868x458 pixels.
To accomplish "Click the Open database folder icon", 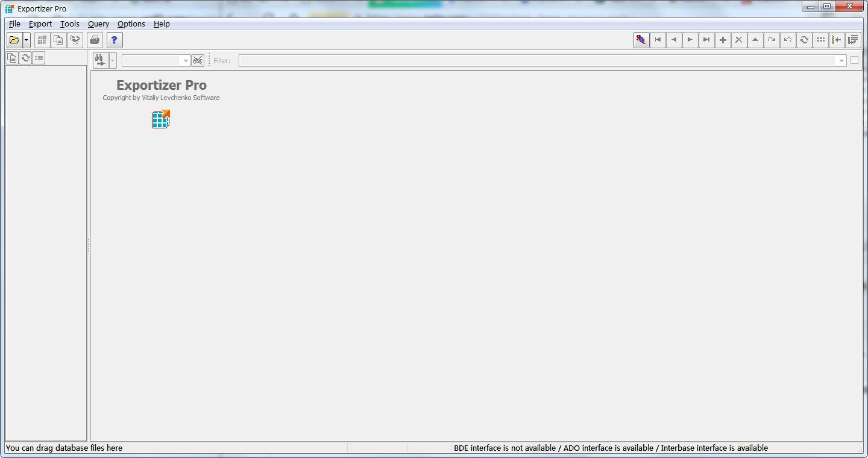I will tap(14, 40).
